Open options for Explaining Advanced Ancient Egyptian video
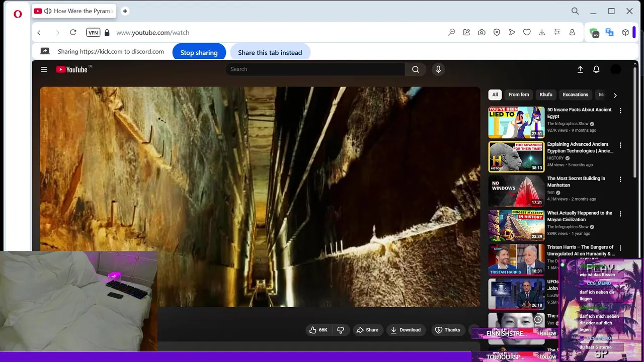This screenshot has height=362, width=644. click(620, 145)
